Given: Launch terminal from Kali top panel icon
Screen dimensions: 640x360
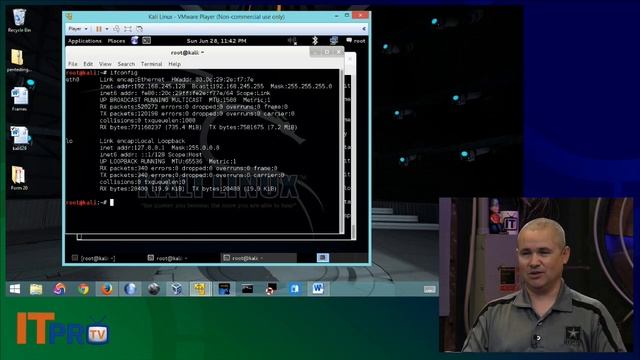Looking at the screenshot, I should point(147,40).
